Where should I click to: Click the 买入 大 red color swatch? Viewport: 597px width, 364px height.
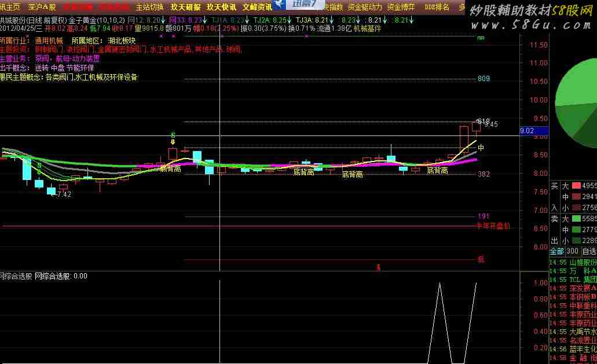click(x=576, y=186)
